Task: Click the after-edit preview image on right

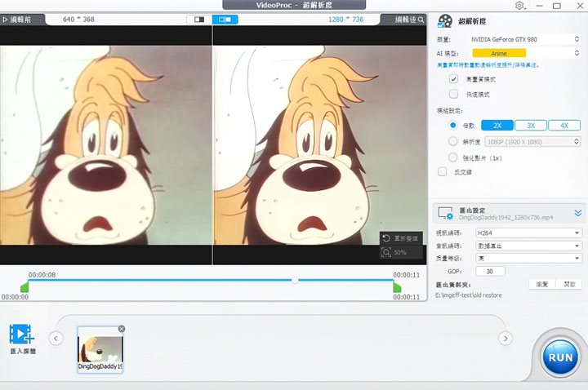Action: pos(319,145)
